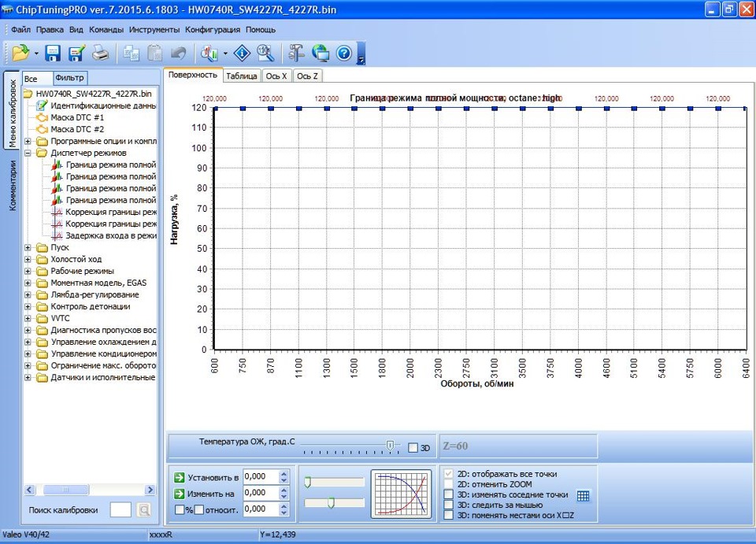This screenshot has height=544, width=756.
Task: Enable 3D: поменять местами оси option
Action: click(448, 515)
